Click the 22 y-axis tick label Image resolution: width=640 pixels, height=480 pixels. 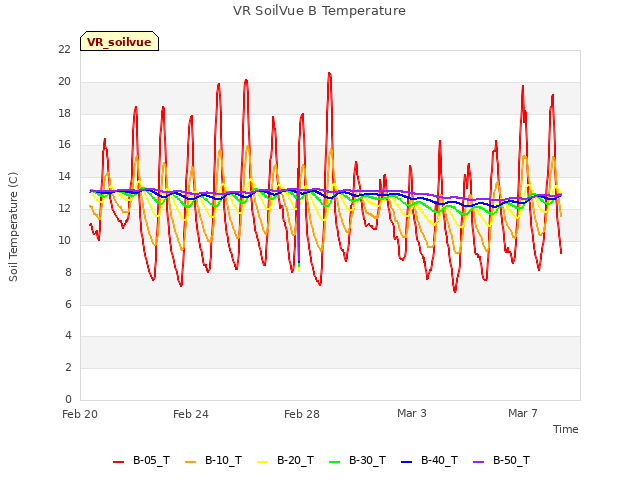(64, 49)
